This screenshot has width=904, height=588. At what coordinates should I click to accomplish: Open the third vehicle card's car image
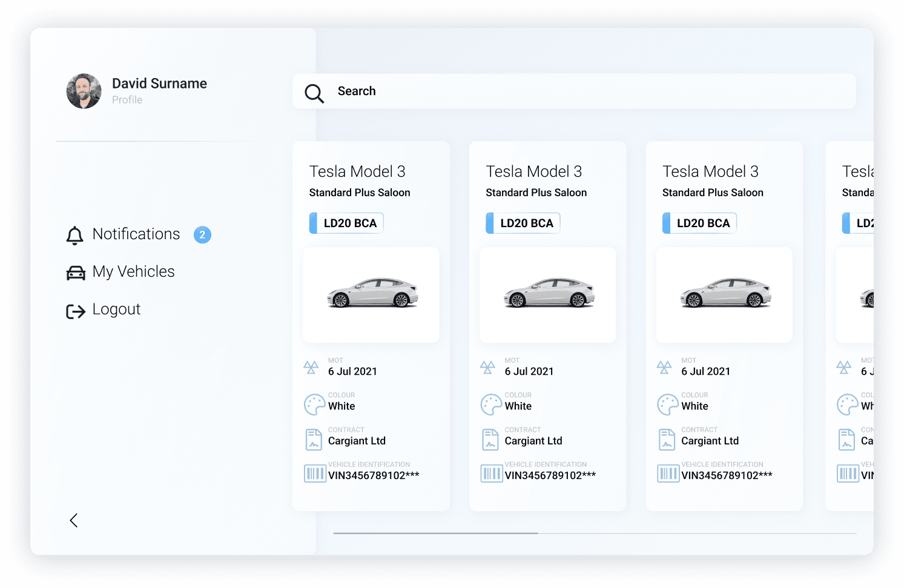724,295
